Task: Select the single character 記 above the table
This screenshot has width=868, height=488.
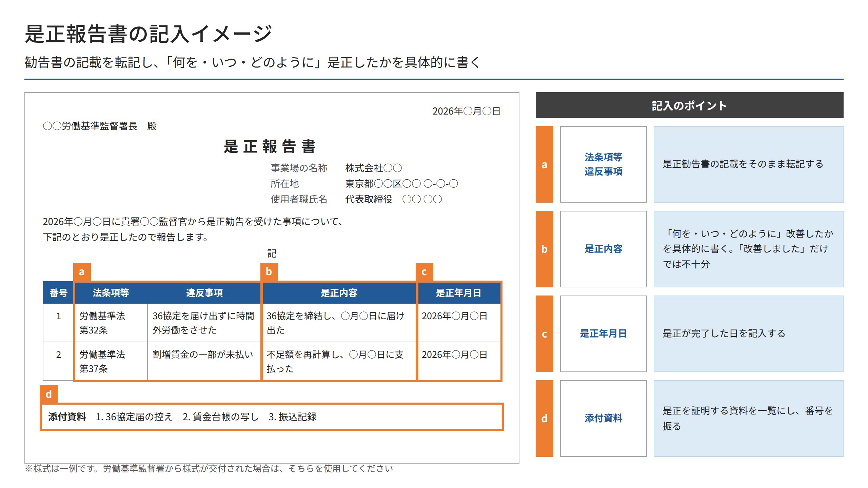Action: (x=272, y=253)
